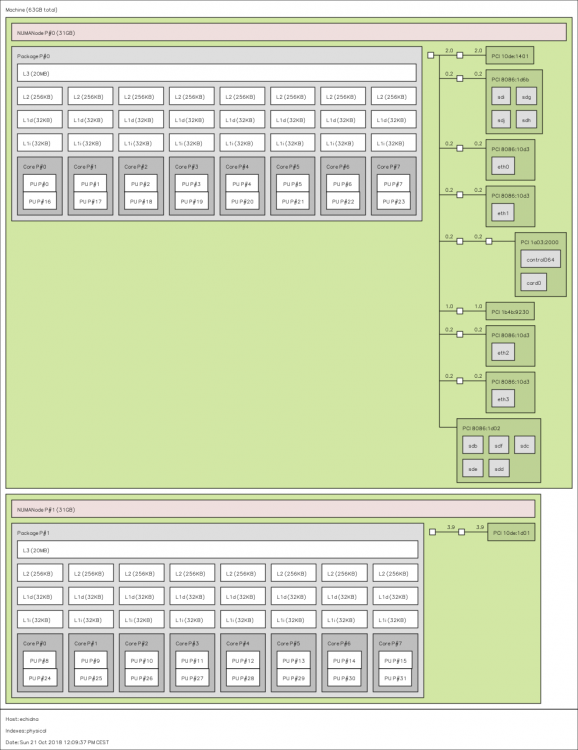Click the 'PU P#1' box
Viewport: 578px width, 750px height.
point(90,184)
